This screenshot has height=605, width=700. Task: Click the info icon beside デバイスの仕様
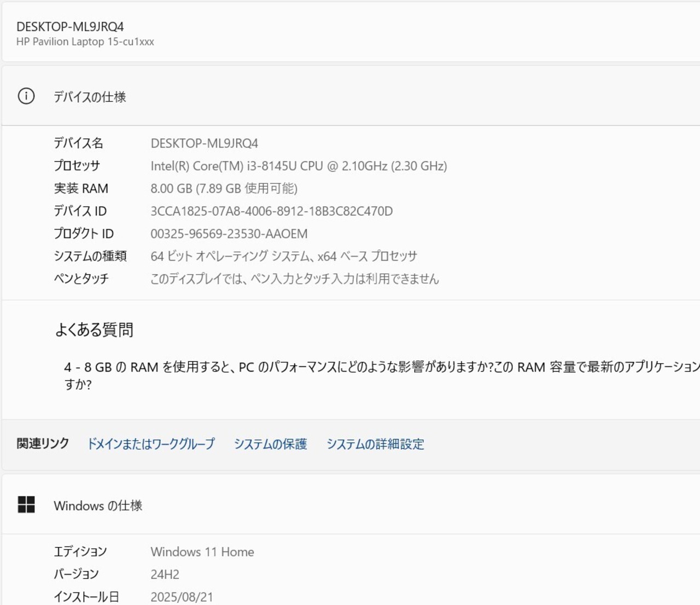tap(26, 96)
